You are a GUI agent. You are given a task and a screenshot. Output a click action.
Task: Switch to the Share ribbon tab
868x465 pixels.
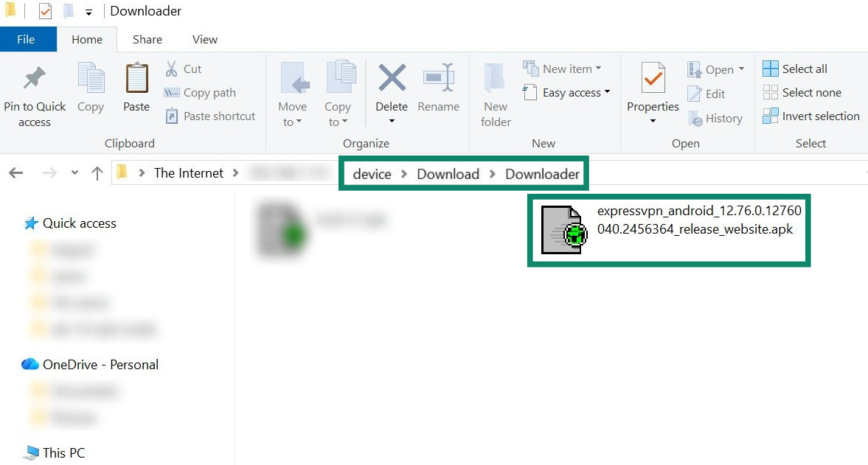(x=147, y=39)
